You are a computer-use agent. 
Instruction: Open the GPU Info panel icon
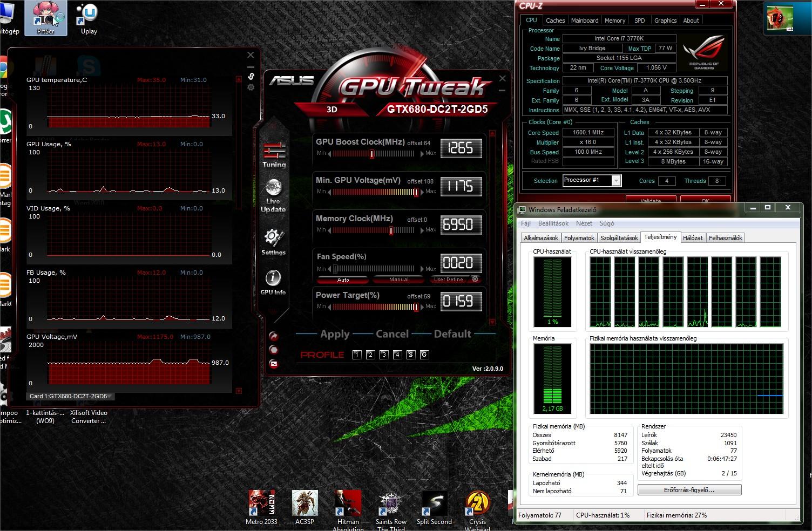[273, 282]
